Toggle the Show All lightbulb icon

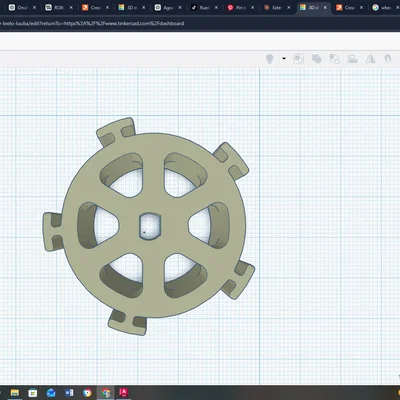pos(270,59)
